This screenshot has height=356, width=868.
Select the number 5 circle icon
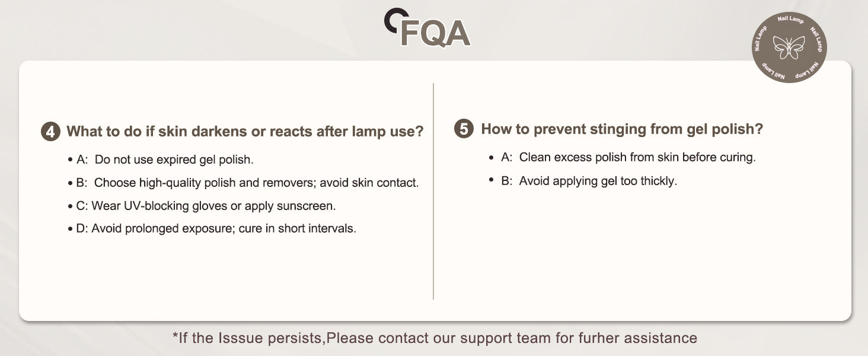click(x=464, y=129)
